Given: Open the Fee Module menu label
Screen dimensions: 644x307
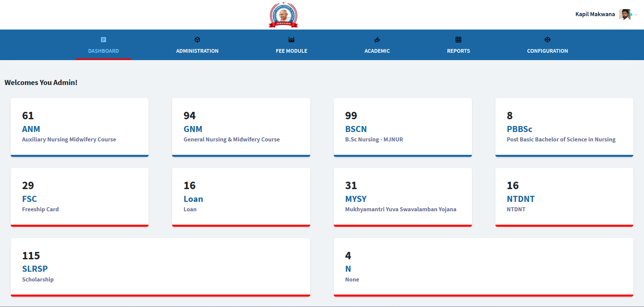Looking at the screenshot, I should 291,51.
